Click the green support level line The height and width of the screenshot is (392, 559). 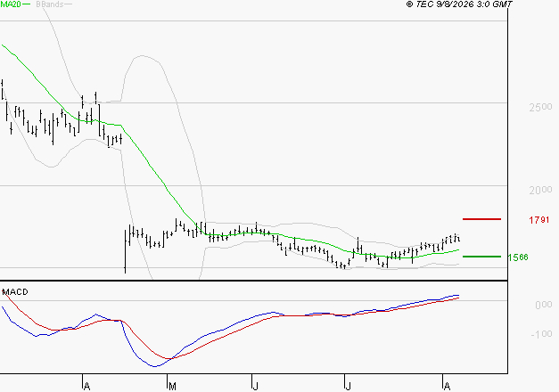[481, 257]
